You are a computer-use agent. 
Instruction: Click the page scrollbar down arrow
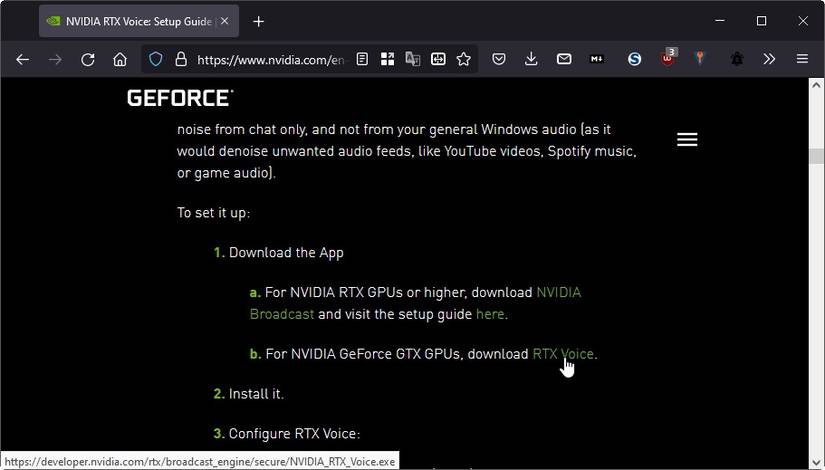click(x=816, y=464)
